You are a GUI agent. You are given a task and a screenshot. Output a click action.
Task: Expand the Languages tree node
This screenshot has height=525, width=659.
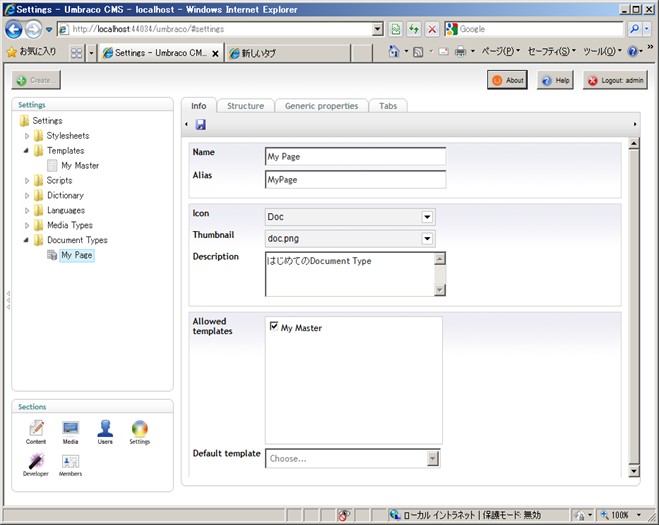click(27, 211)
